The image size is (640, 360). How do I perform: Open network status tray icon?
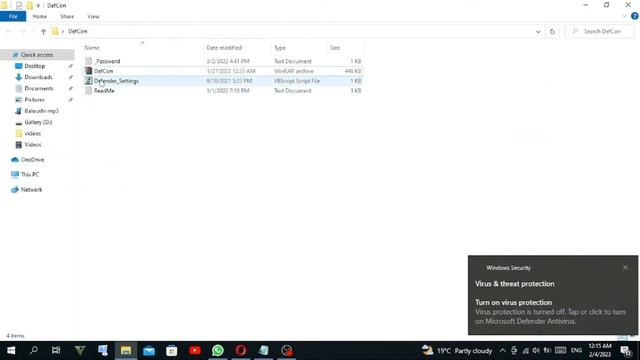[525, 351]
